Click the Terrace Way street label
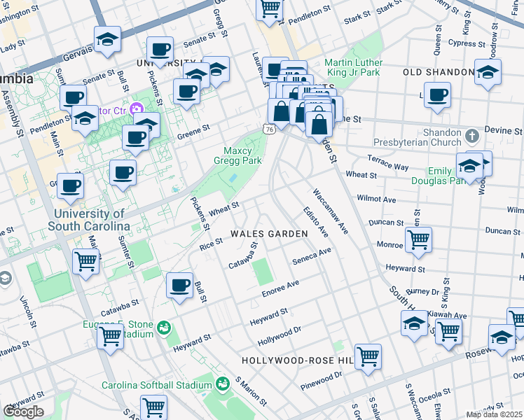Image resolution: width=524 pixels, height=420 pixels. pos(388,162)
